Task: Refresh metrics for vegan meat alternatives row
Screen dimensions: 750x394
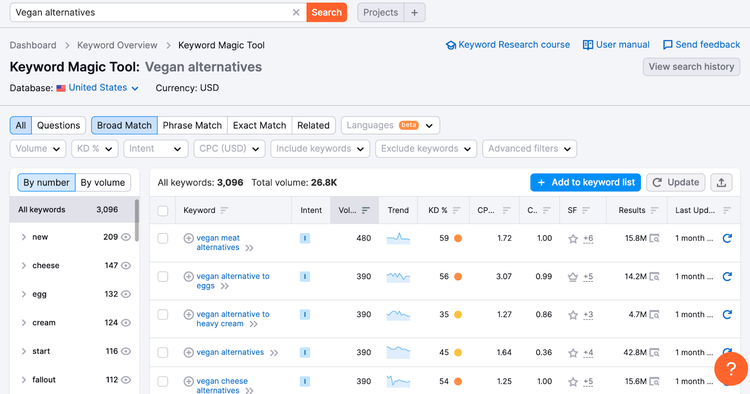Action: click(727, 238)
